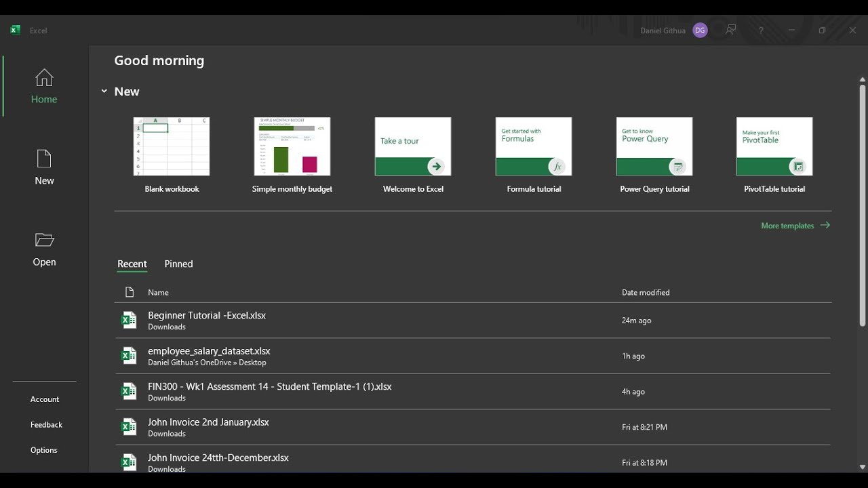868x488 pixels.
Task: Click the green Excel logo in title bar
Action: tap(15, 30)
